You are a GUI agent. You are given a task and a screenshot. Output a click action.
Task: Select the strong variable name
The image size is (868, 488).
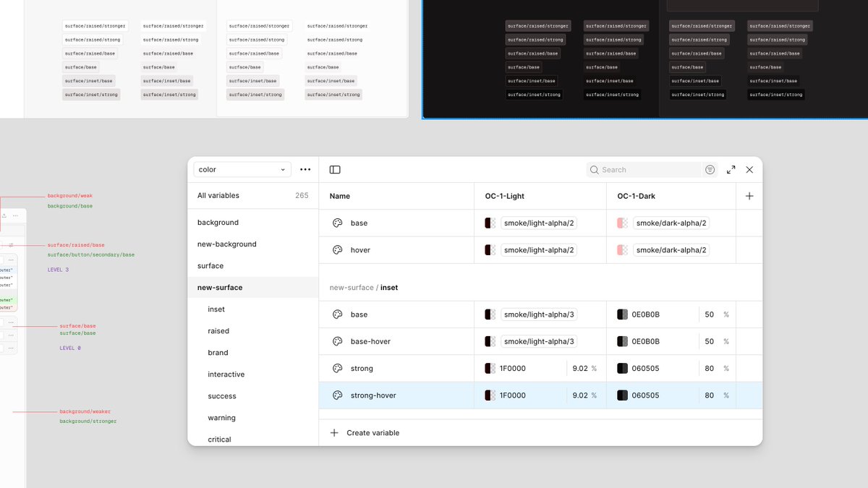362,369
